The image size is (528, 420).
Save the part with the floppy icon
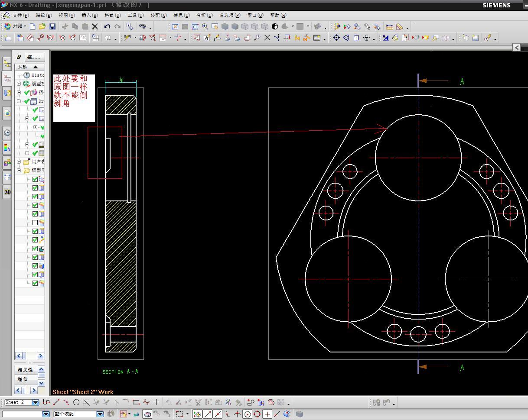click(52, 26)
